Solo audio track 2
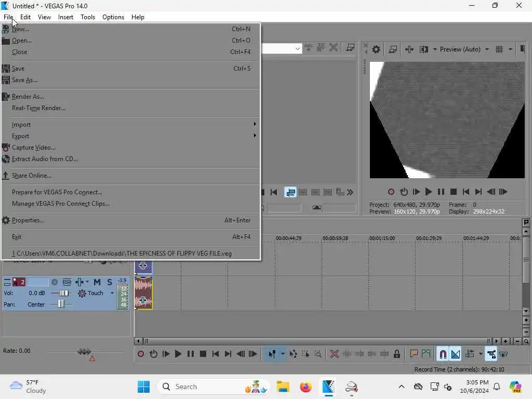Screen dimensions: 532x399 tap(109, 282)
